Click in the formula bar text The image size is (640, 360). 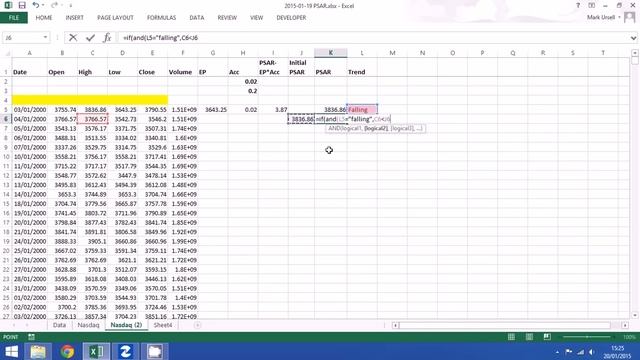pyautogui.click(x=373, y=38)
